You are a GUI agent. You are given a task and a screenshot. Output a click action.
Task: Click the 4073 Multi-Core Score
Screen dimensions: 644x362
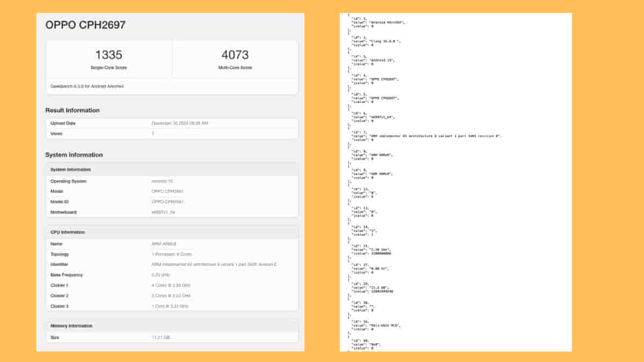[235, 55]
